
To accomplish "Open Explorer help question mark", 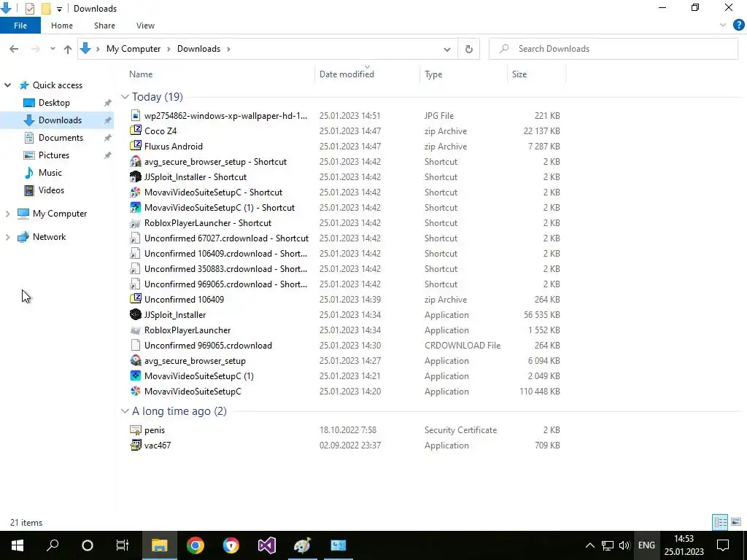I will coord(738,26).
